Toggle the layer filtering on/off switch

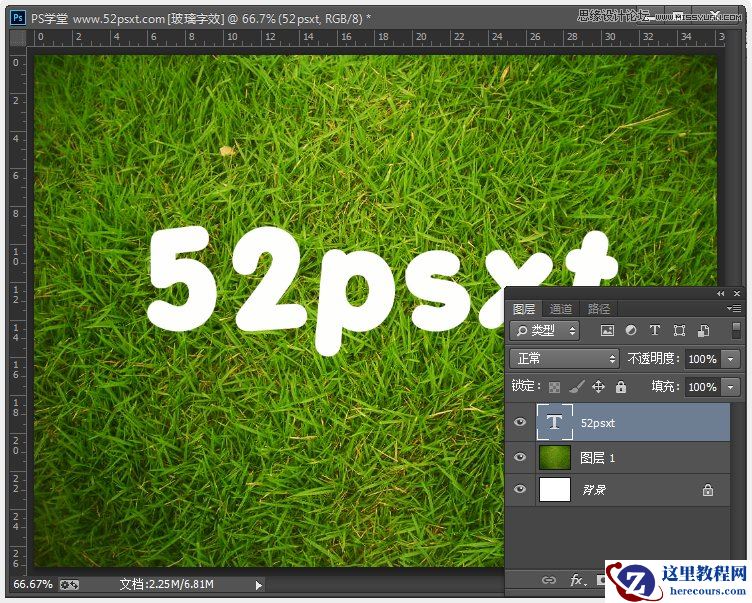click(736, 331)
